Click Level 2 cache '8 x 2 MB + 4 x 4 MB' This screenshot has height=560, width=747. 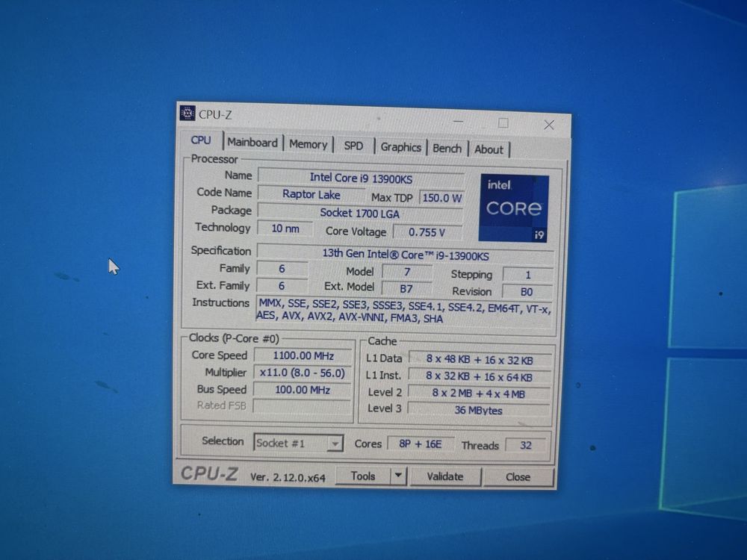click(478, 393)
